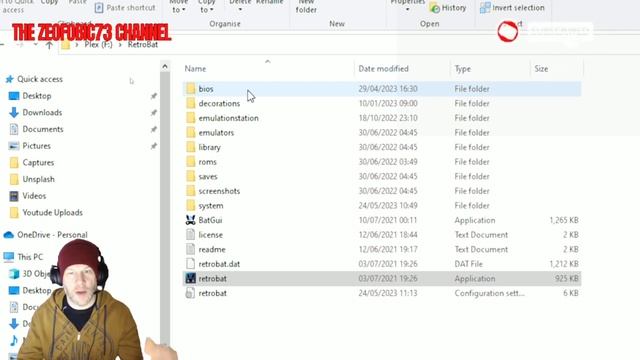Open Youtude Uploads folder in sidebar

53,213
